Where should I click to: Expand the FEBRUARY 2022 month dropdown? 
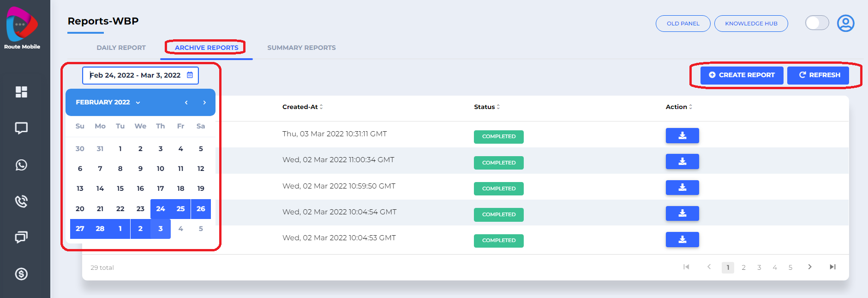[108, 102]
